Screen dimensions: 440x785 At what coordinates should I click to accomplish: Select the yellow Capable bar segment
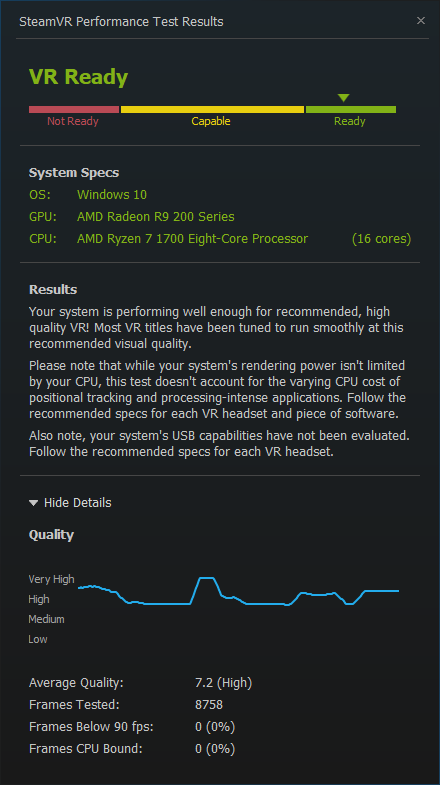click(212, 109)
